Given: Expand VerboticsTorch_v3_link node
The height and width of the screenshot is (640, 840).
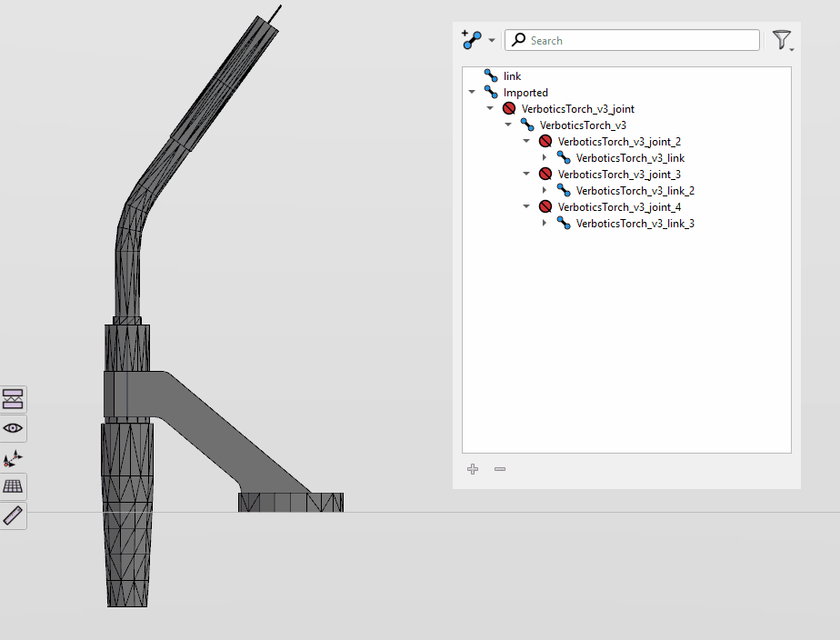Looking at the screenshot, I should [545, 157].
